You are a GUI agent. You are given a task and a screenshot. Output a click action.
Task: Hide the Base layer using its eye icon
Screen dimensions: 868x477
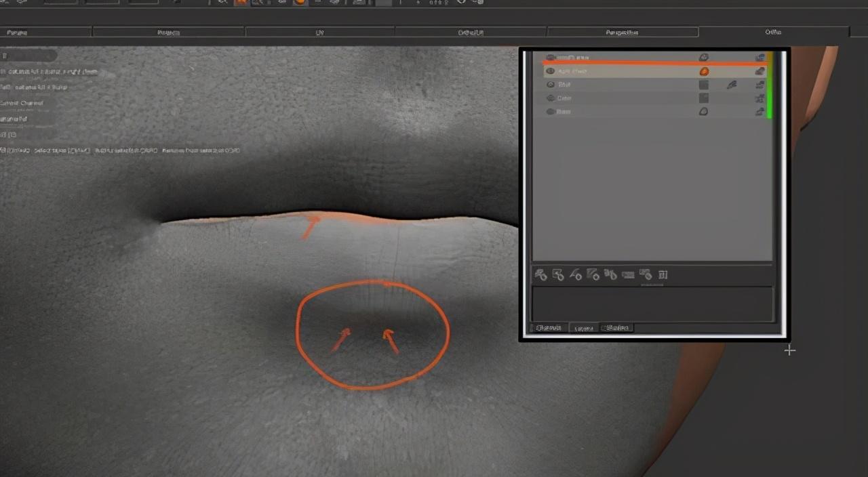551,112
